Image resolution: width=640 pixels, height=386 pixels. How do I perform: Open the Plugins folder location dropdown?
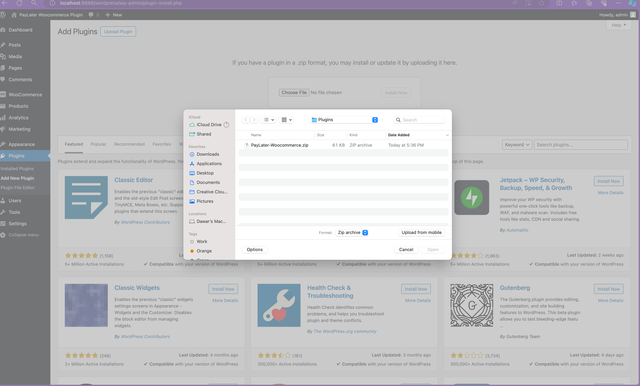point(344,120)
